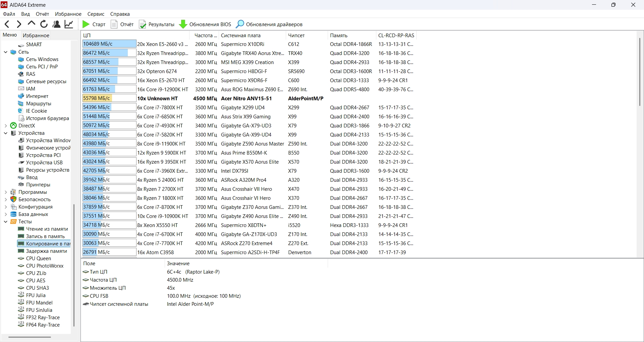Open the Справка menu
The height and width of the screenshot is (342, 644).
point(120,14)
